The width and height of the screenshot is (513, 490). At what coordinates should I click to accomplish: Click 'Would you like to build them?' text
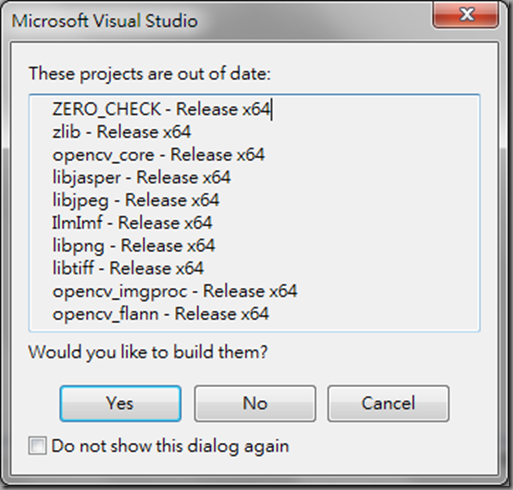click(148, 352)
